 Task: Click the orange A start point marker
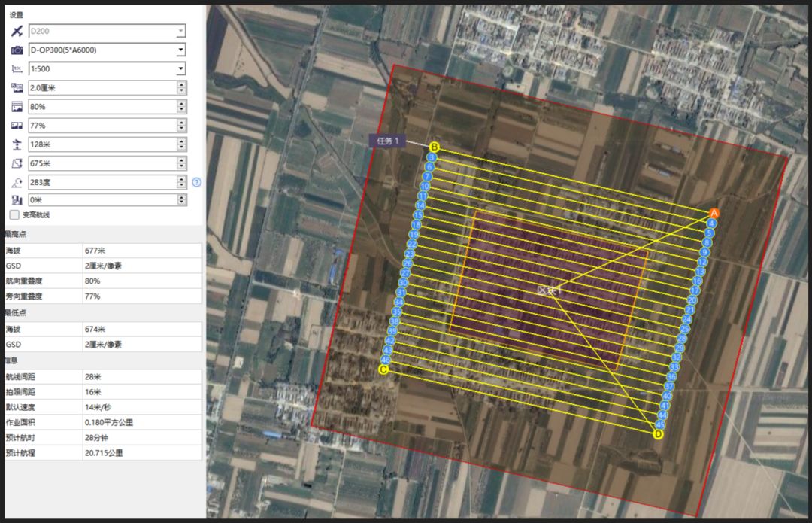(714, 213)
